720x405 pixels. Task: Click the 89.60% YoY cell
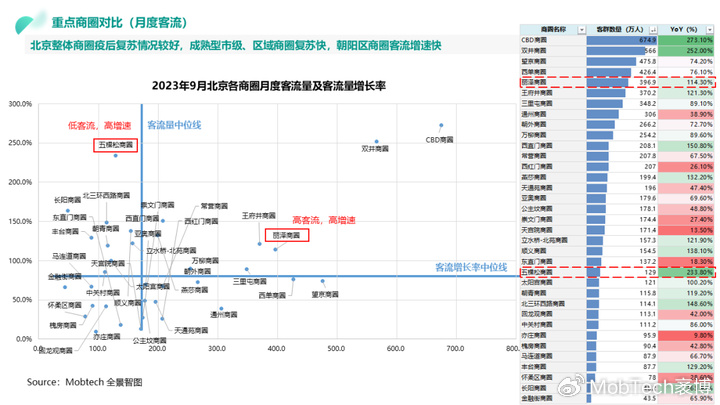click(x=686, y=135)
